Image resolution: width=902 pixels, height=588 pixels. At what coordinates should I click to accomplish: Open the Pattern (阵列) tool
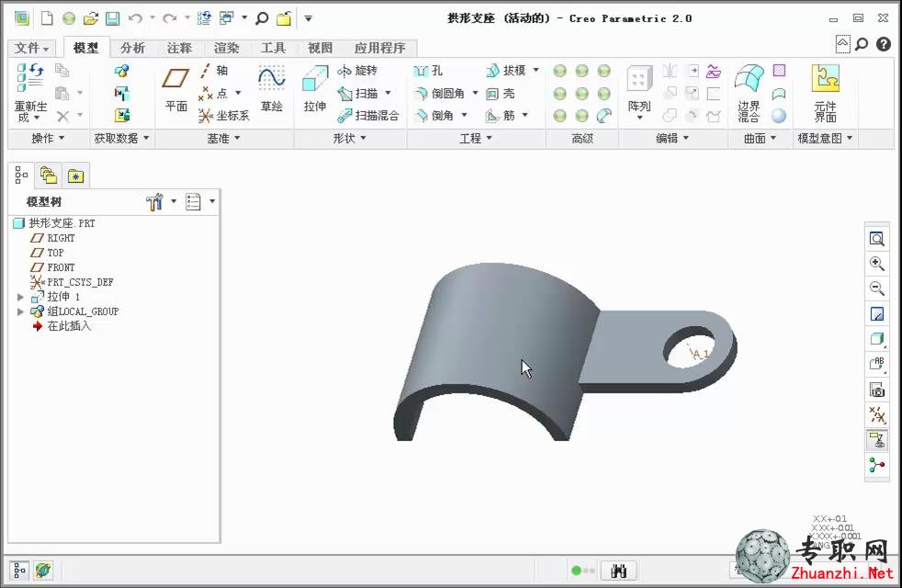(639, 90)
